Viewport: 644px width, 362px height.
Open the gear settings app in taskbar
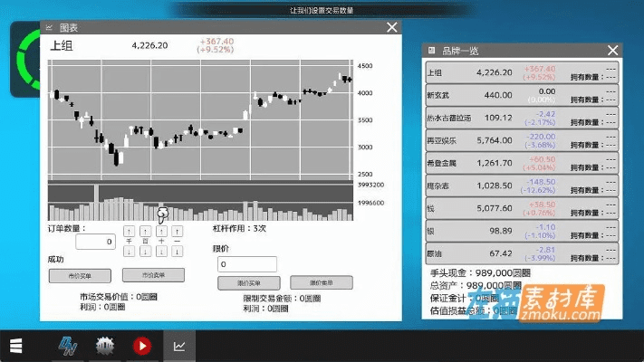[x=105, y=346]
